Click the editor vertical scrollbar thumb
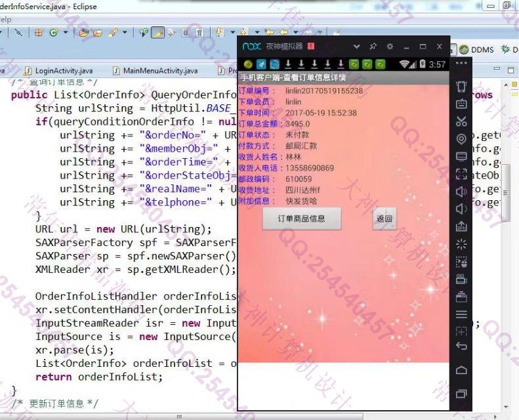519x420 pixels. pyautogui.click(x=505, y=193)
